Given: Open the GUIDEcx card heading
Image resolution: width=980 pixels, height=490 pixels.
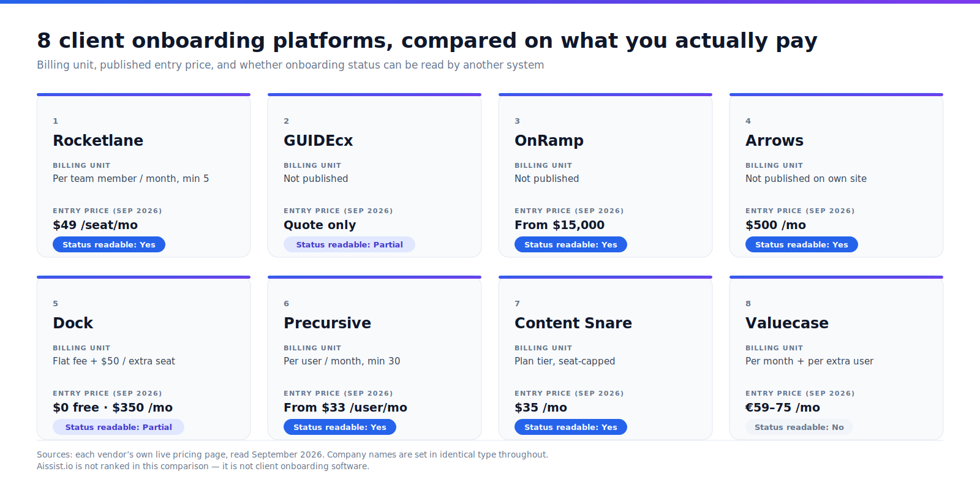Looking at the screenshot, I should click(x=318, y=140).
